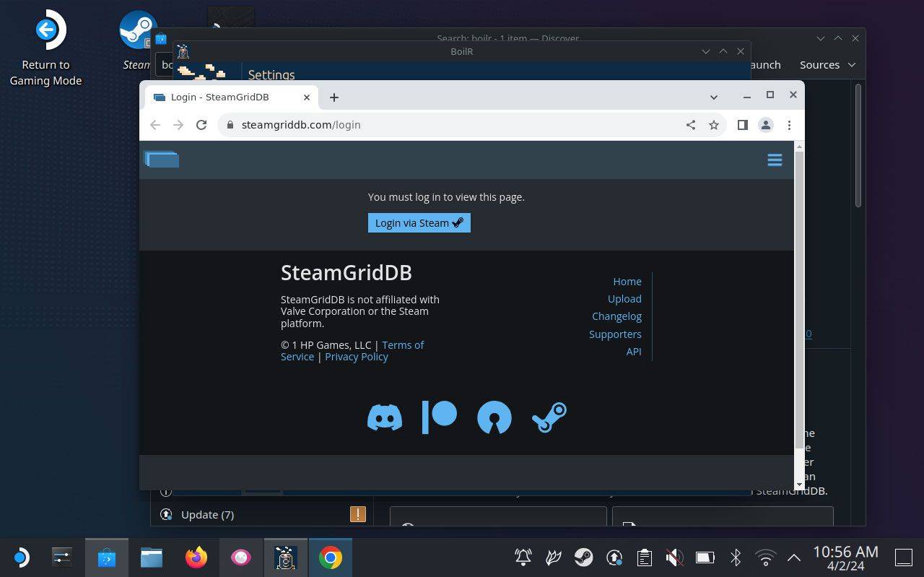Image resolution: width=924 pixels, height=577 pixels.
Task: Expand hidden system tray icons arrow
Action: 794,558
